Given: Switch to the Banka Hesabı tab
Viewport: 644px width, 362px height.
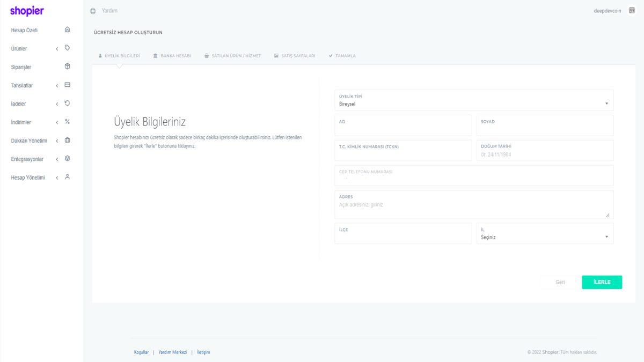Looking at the screenshot, I should click(x=172, y=56).
